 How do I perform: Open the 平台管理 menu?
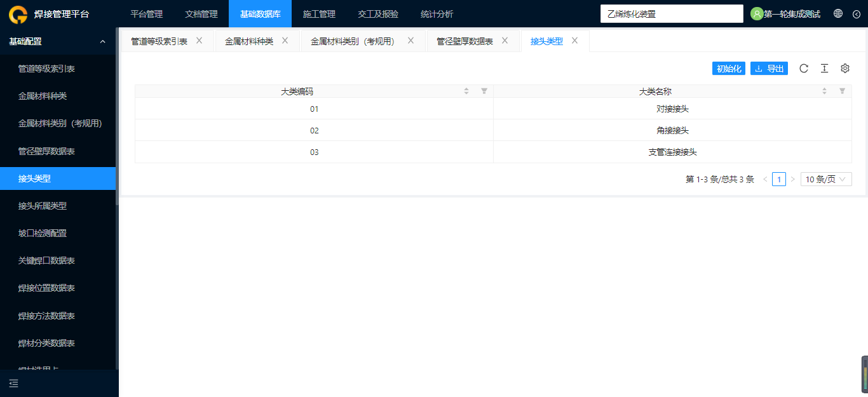point(146,14)
